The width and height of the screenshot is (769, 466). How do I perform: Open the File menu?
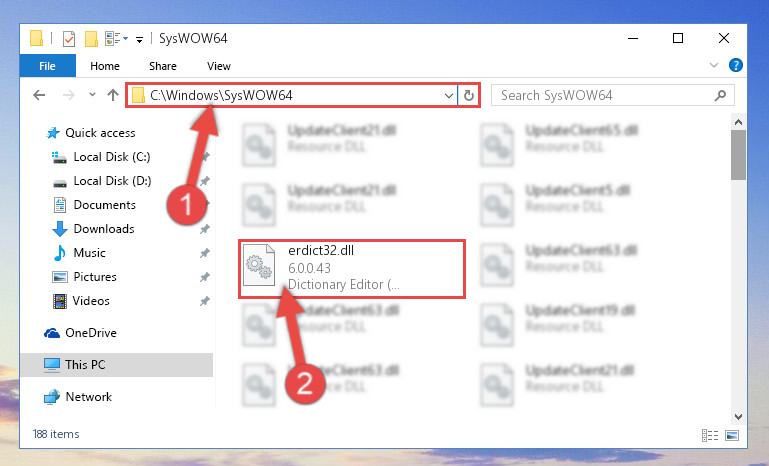(x=48, y=66)
